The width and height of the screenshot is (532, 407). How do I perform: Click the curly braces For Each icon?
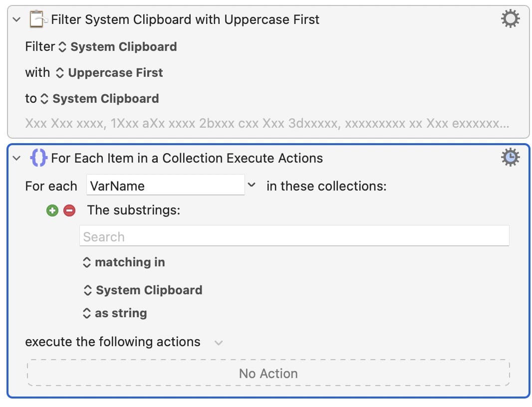[38, 158]
